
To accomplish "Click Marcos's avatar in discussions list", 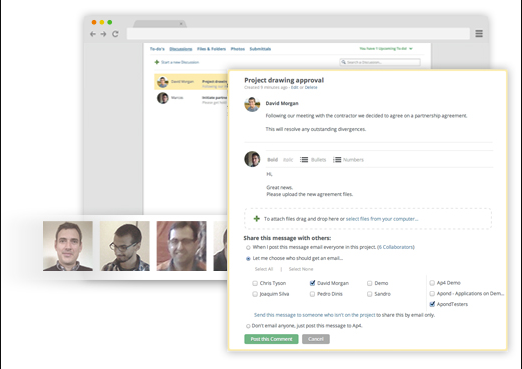I will 163,98.
